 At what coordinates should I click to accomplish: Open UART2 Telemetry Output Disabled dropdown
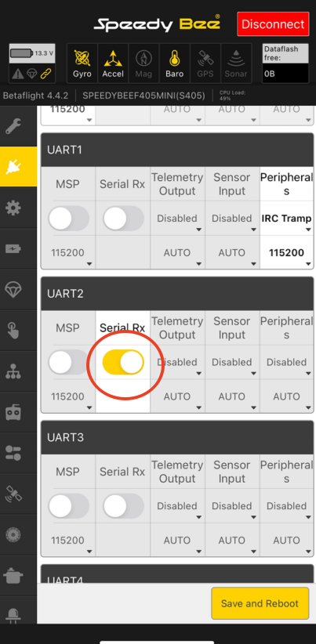coord(177,362)
